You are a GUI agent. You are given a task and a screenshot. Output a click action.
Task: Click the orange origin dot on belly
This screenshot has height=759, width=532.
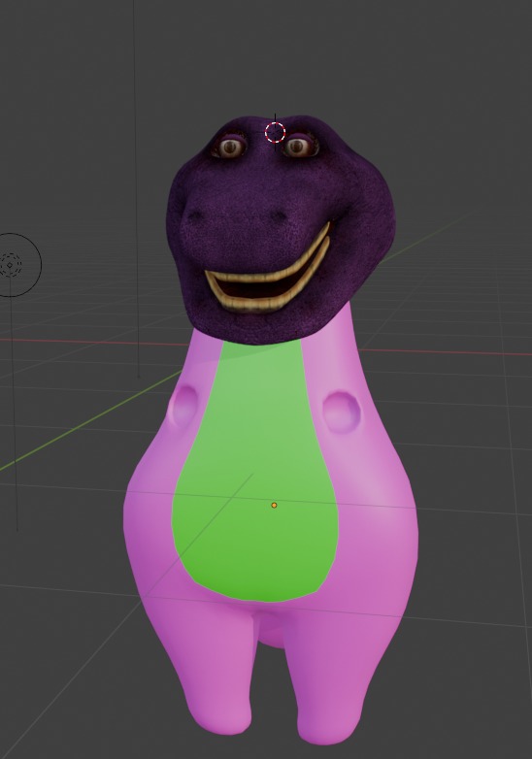pyautogui.click(x=274, y=506)
